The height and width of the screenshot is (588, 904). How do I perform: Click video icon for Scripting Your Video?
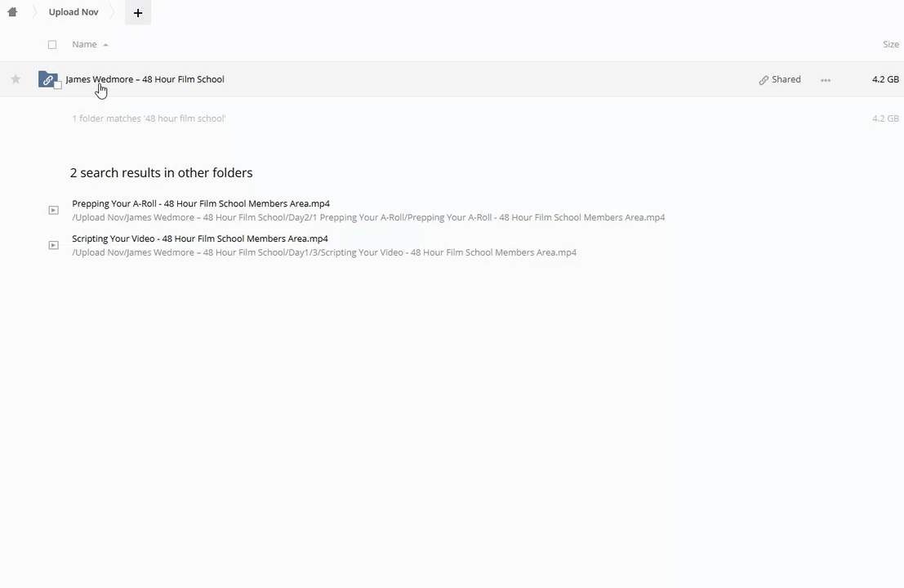[53, 246]
